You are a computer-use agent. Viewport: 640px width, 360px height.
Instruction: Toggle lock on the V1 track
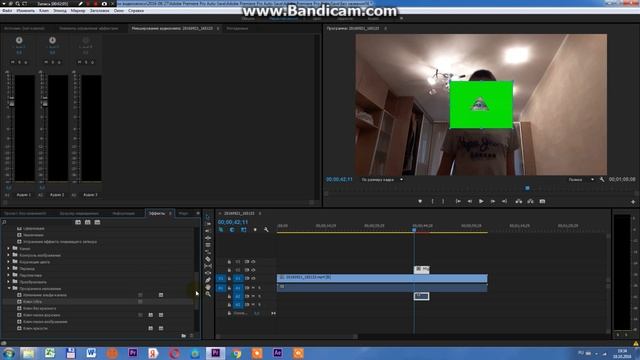(x=229, y=278)
